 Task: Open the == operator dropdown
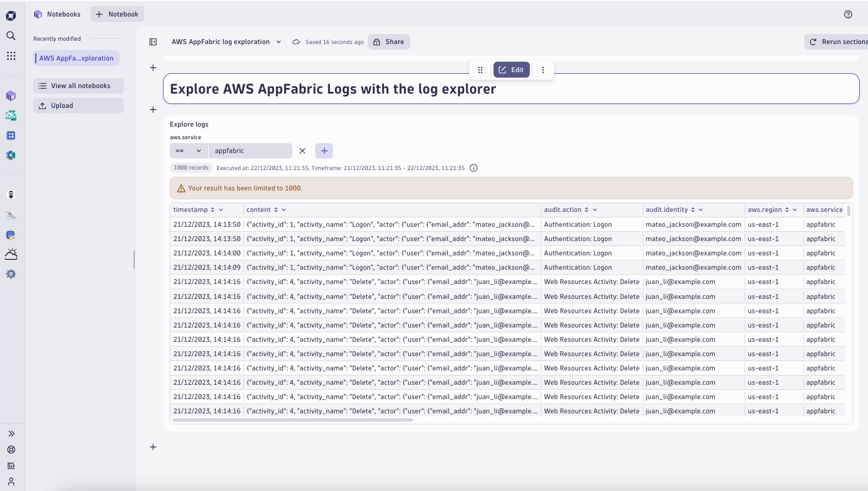189,151
